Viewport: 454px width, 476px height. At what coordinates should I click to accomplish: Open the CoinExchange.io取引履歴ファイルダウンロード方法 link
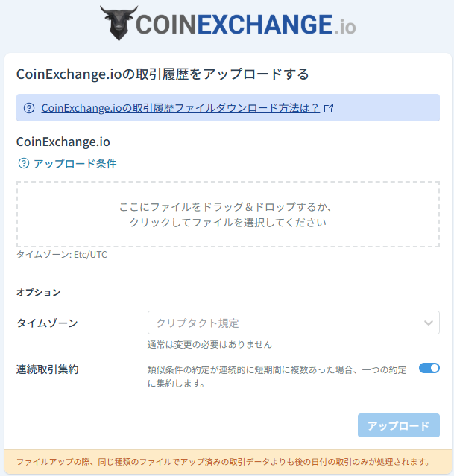[x=180, y=108]
